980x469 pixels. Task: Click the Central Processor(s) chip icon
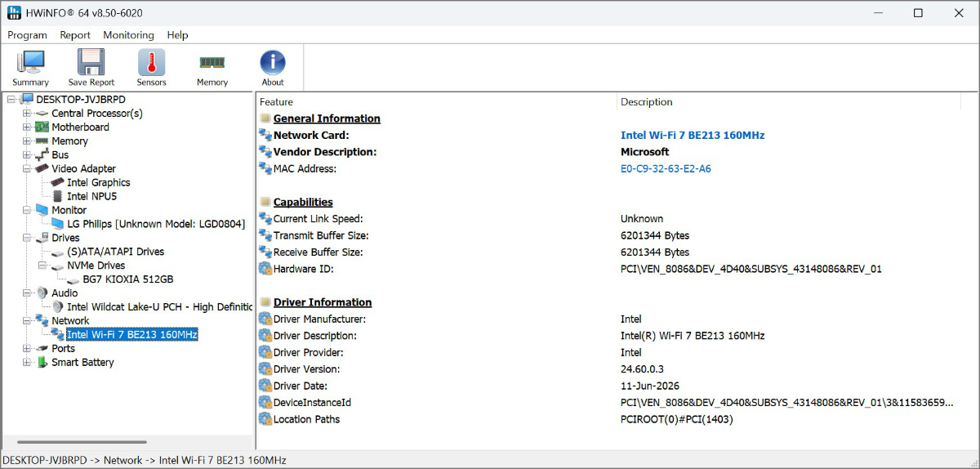42,114
